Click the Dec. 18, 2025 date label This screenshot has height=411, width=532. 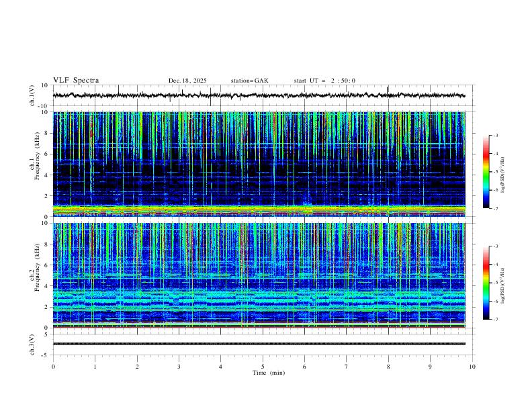tap(187, 81)
